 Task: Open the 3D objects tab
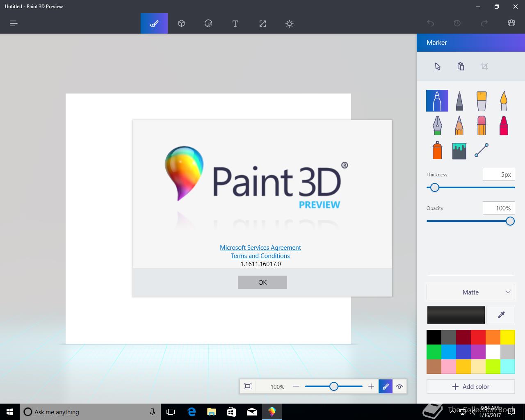(x=181, y=23)
